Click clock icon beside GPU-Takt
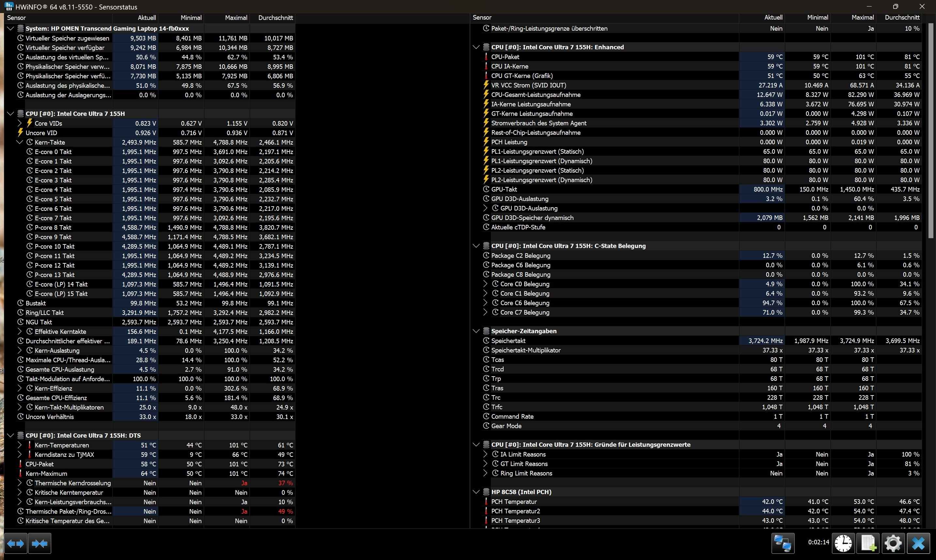Image resolution: width=936 pixels, height=560 pixels. click(x=486, y=189)
